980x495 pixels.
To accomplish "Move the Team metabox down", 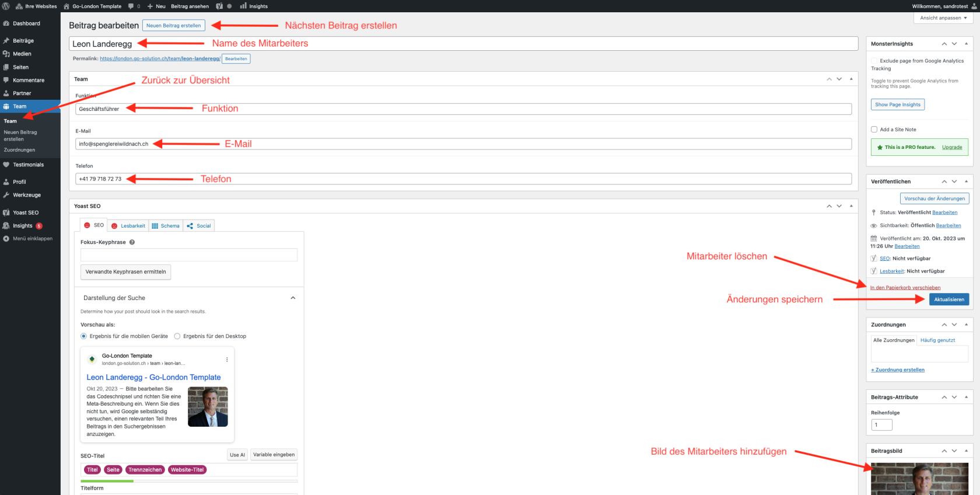I will pyautogui.click(x=839, y=79).
